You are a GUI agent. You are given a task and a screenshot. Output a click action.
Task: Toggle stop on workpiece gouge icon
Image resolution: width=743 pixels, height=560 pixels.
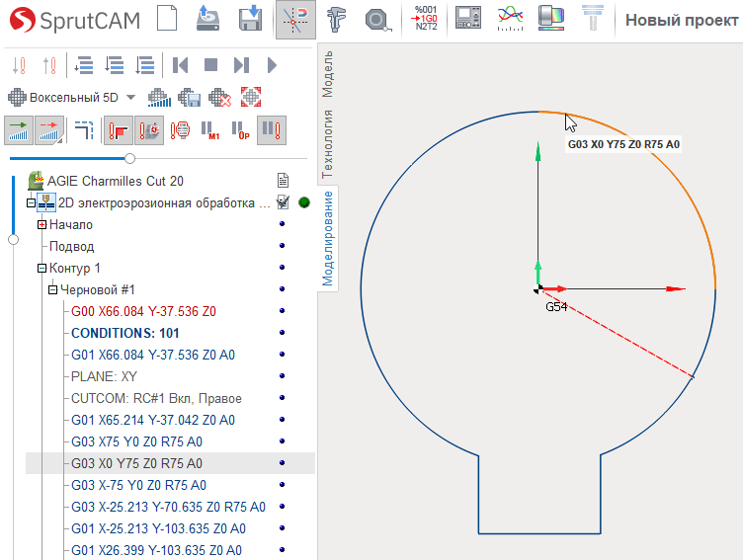pyautogui.click(x=180, y=130)
